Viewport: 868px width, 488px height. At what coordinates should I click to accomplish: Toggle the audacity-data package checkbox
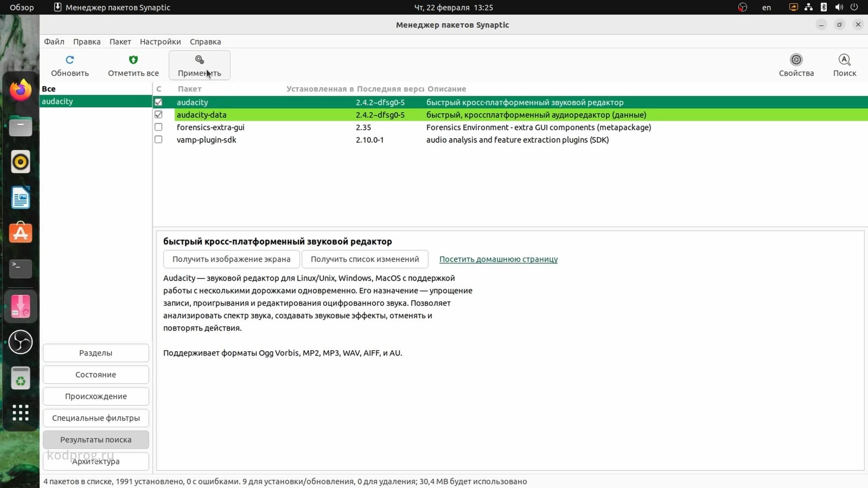click(x=158, y=115)
